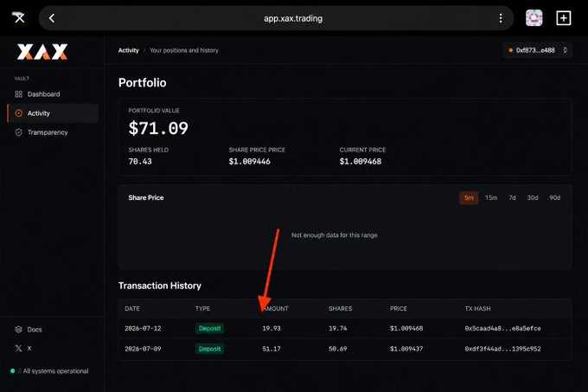
Task: Click the Deposit badge in 2026-07-09 row
Action: [x=209, y=349]
